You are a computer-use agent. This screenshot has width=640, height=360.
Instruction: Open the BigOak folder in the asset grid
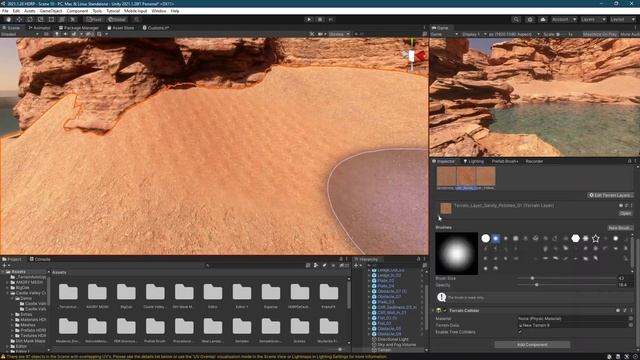click(x=126, y=296)
